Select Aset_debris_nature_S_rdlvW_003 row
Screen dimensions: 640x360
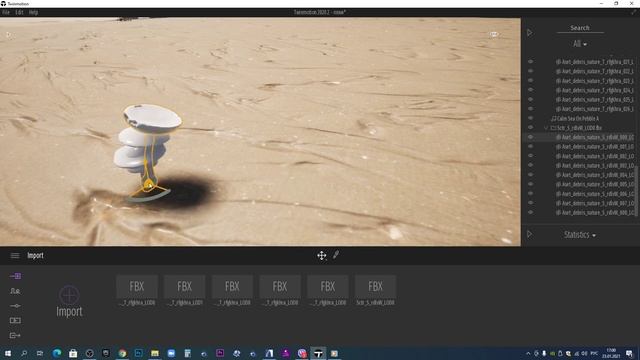pos(594,165)
